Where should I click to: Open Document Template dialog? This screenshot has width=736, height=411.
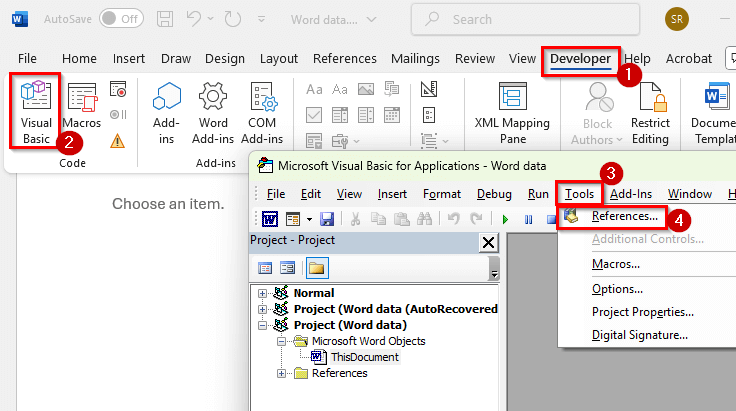(713, 113)
